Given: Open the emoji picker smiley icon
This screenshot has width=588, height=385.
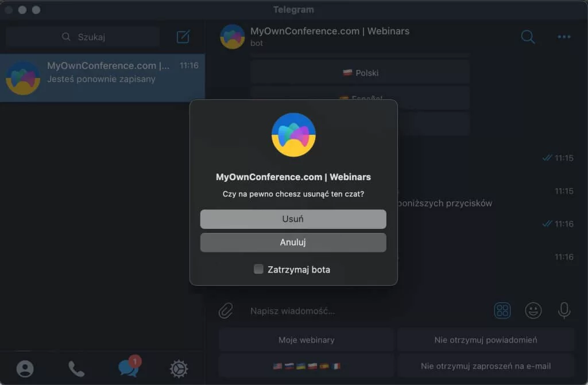Looking at the screenshot, I should coord(533,310).
